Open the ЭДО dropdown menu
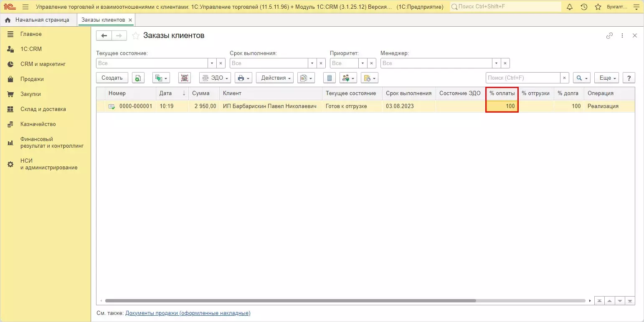 tap(215, 78)
